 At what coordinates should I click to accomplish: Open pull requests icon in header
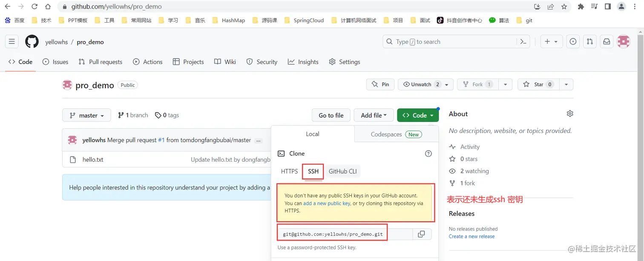point(590,41)
